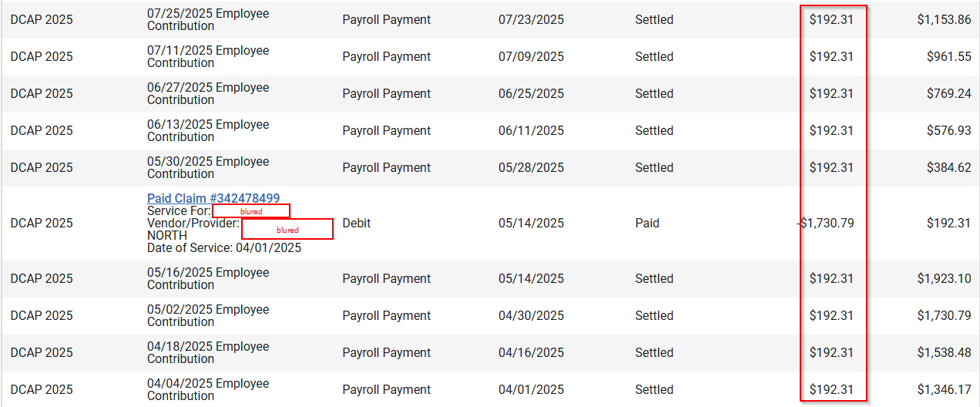Image resolution: width=980 pixels, height=407 pixels.
Task: Click the $1,923.10 balance value
Action: point(944,279)
